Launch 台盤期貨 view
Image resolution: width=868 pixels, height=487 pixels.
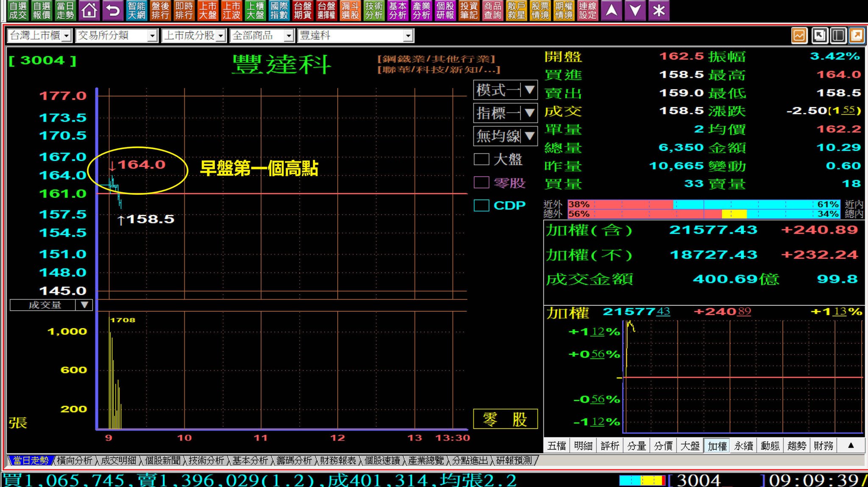click(x=302, y=10)
